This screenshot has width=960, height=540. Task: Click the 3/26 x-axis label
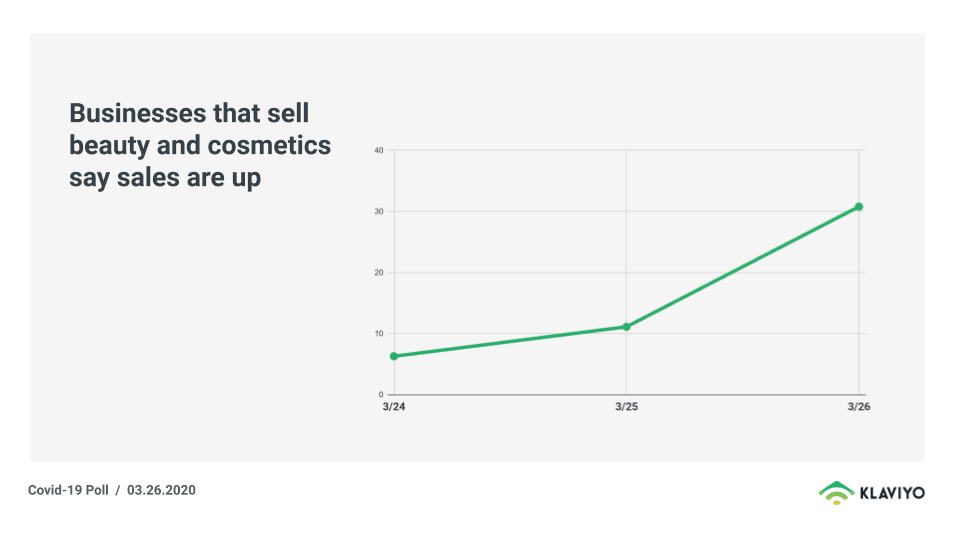(858, 408)
